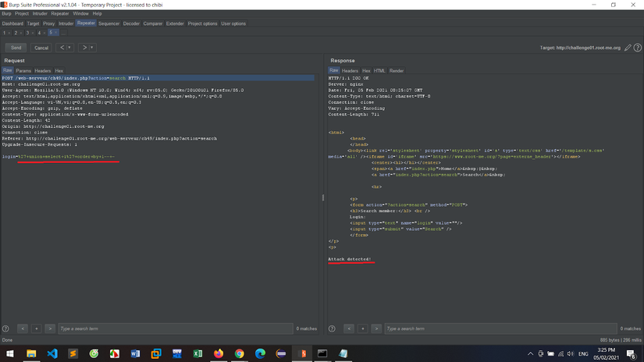Screen dimensions: 644x362
Task: Focus the request search term field
Action: pyautogui.click(x=176, y=329)
